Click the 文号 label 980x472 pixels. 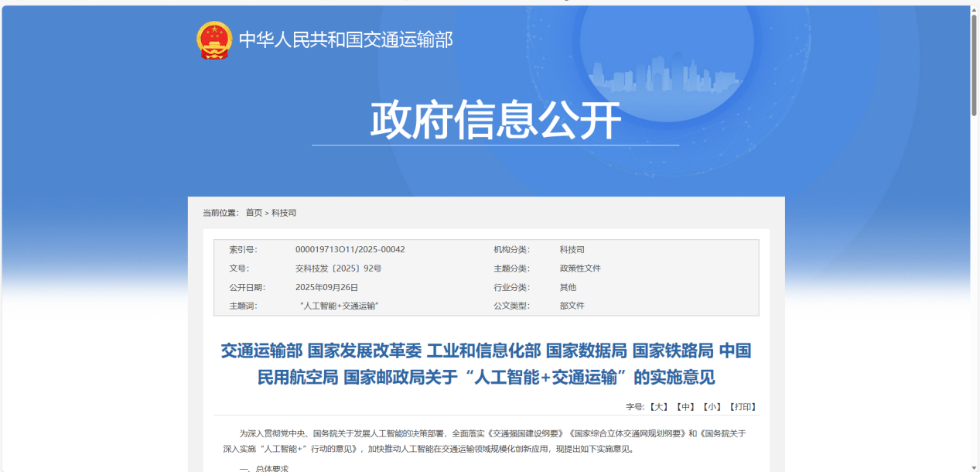pyautogui.click(x=239, y=268)
